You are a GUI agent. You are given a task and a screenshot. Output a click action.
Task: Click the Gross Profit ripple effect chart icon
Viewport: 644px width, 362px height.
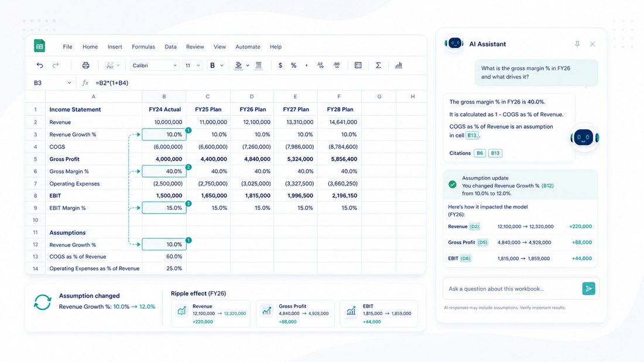266,311
